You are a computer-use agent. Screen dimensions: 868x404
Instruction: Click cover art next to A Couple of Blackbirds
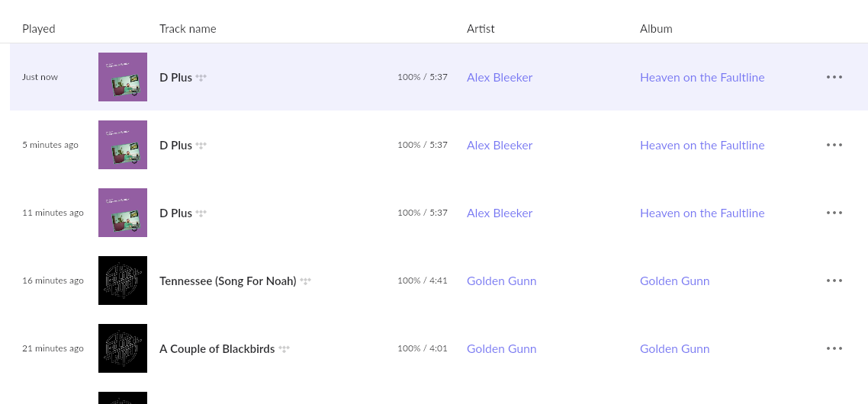pyautogui.click(x=123, y=348)
